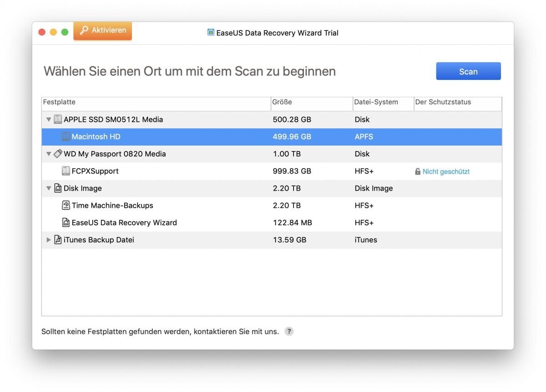Click the EaseUS app icon in title bar
This screenshot has width=546, height=392.
pos(211,32)
